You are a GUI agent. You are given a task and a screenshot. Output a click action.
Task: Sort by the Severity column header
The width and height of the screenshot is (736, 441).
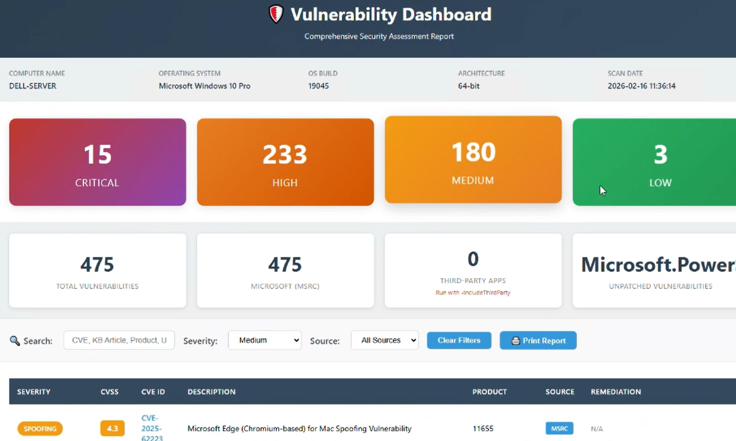pyautogui.click(x=34, y=392)
